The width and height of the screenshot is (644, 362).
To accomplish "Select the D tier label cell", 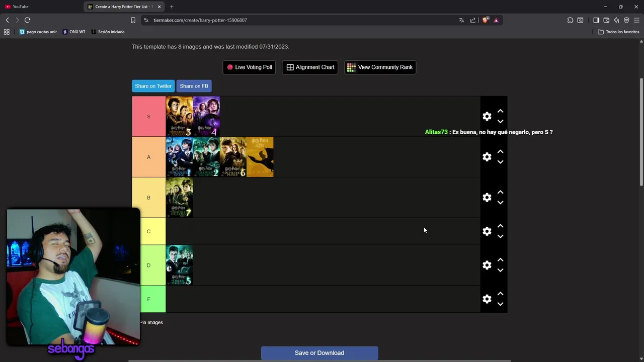I will (x=148, y=265).
